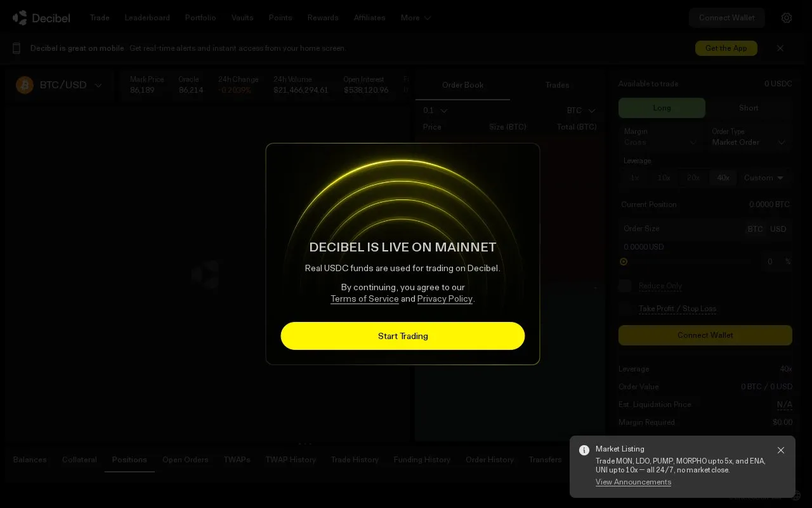Image resolution: width=812 pixels, height=508 pixels.
Task: Open the Rewards page
Action: tap(323, 18)
